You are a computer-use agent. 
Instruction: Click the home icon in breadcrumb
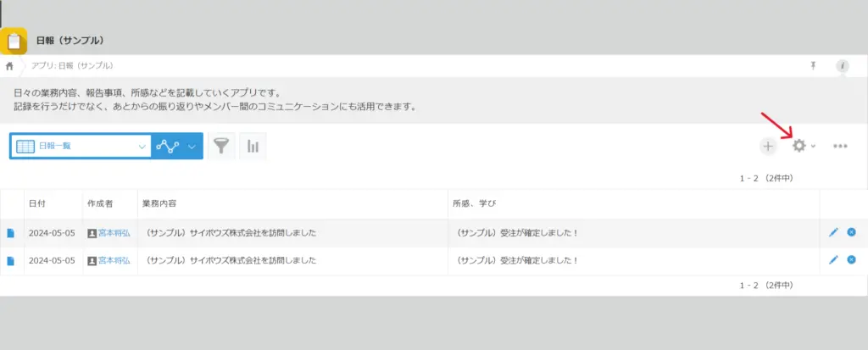9,65
